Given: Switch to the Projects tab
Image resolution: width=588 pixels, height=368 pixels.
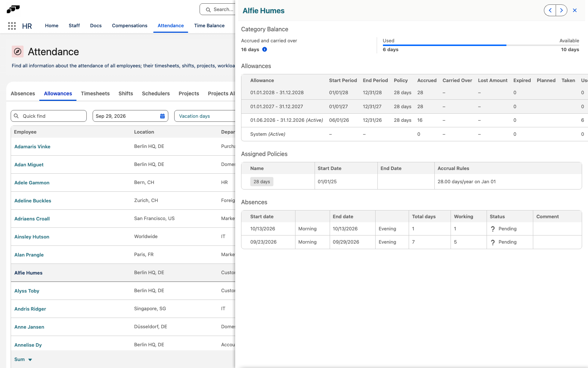Looking at the screenshot, I should tap(189, 93).
